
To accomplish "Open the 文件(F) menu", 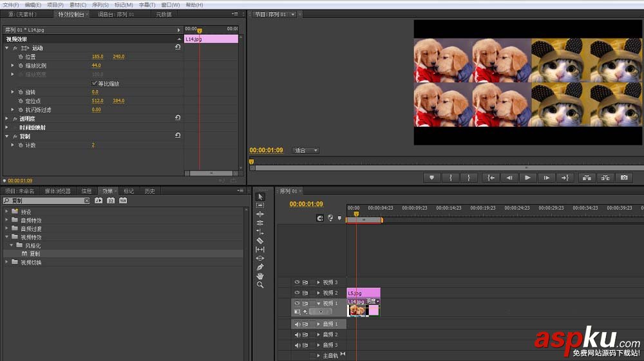I will pos(11,5).
